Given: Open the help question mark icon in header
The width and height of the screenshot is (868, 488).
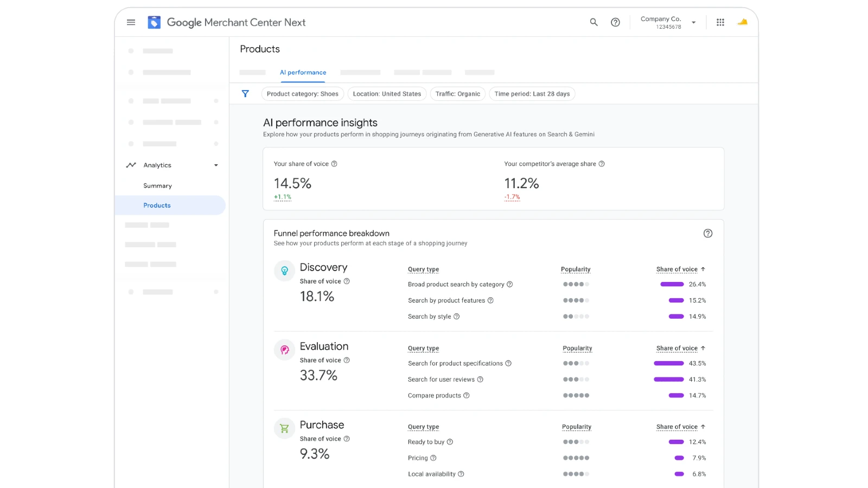Looking at the screenshot, I should pyautogui.click(x=615, y=22).
